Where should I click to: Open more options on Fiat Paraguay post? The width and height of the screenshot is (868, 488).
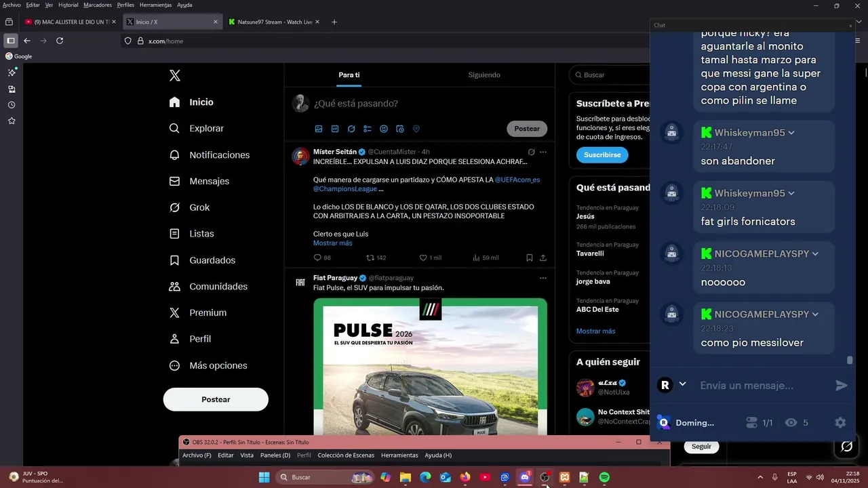tap(542, 278)
